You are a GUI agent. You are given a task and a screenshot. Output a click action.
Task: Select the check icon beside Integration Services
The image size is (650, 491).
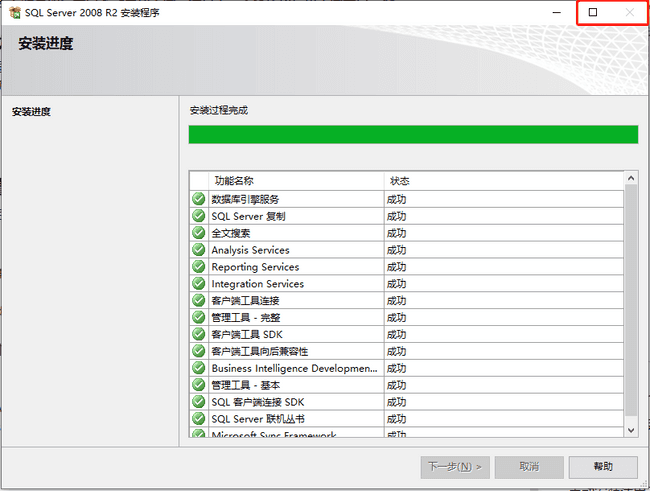tap(199, 284)
